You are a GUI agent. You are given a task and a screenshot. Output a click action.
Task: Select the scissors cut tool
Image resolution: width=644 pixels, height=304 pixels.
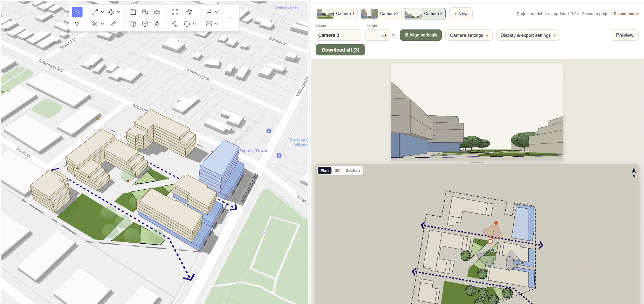coord(95,24)
